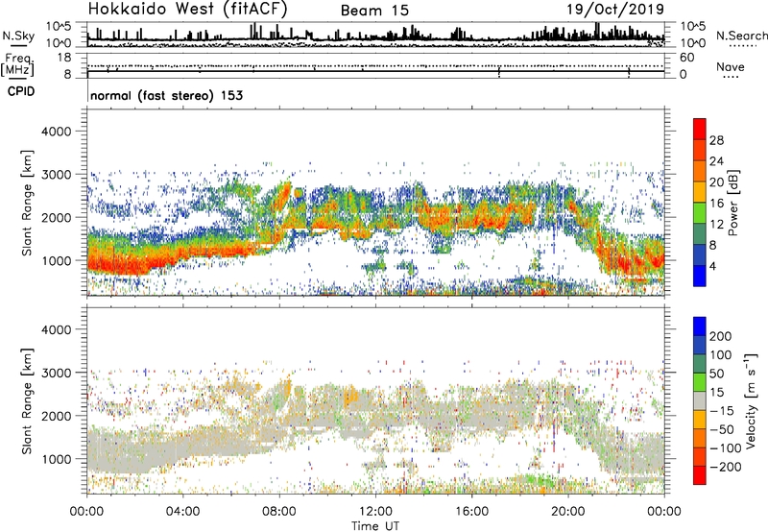Pick the red bottom segment of Velocity color bar
The height and width of the screenshot is (532, 768).
pos(700,475)
